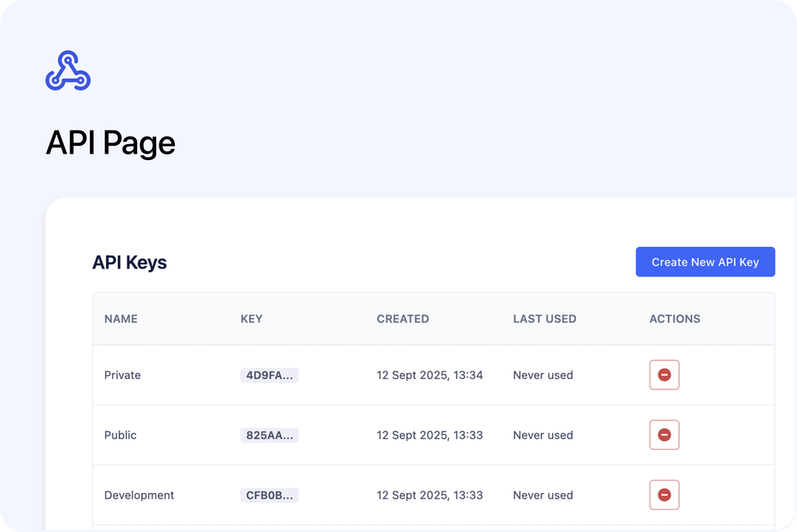
Task: Select the Development key row
Action: point(139,495)
